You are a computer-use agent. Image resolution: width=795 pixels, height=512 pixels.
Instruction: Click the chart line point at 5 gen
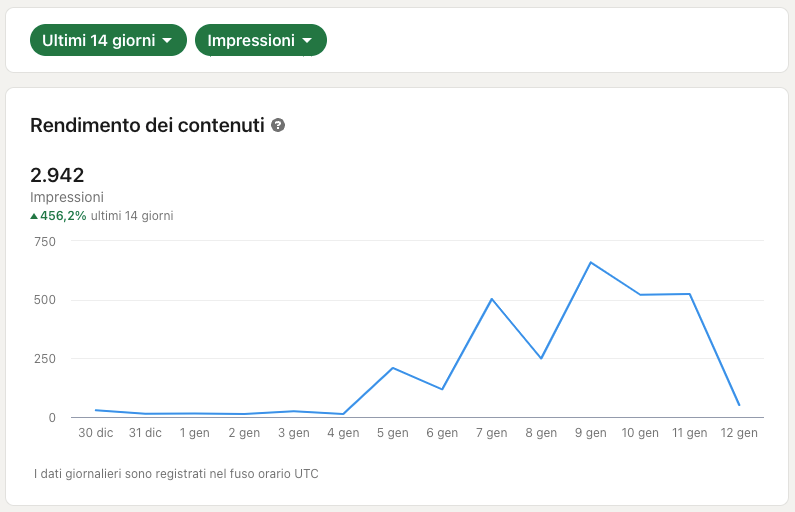tap(393, 368)
